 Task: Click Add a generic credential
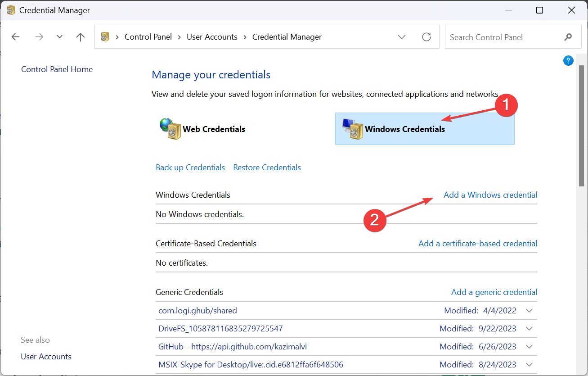click(x=494, y=292)
